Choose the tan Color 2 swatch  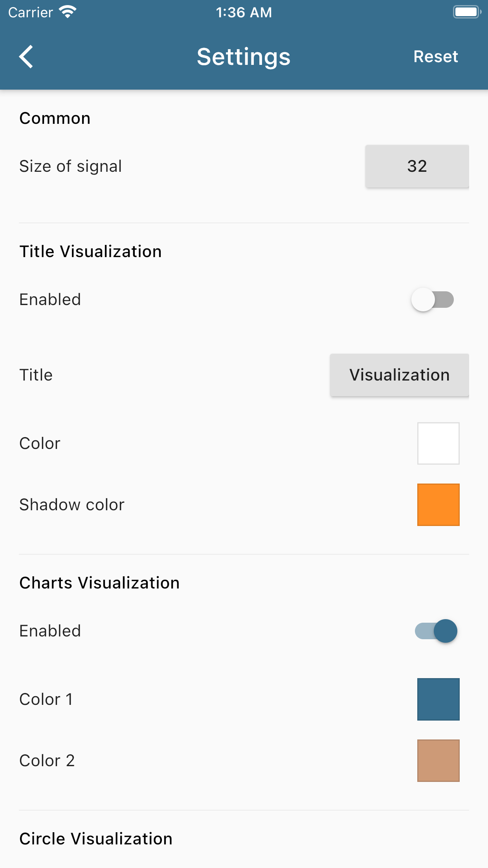click(438, 760)
